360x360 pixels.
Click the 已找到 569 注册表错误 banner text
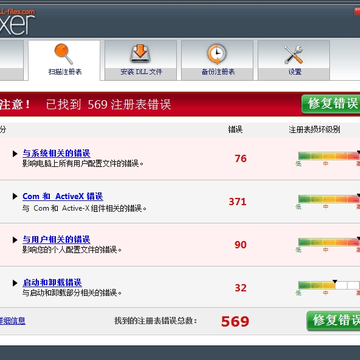tap(108, 104)
